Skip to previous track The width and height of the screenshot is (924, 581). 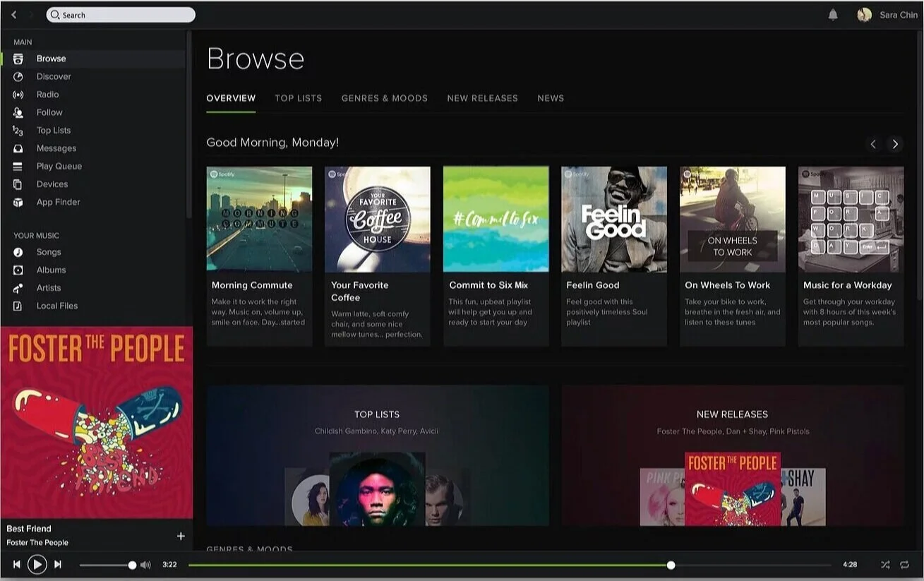point(16,565)
